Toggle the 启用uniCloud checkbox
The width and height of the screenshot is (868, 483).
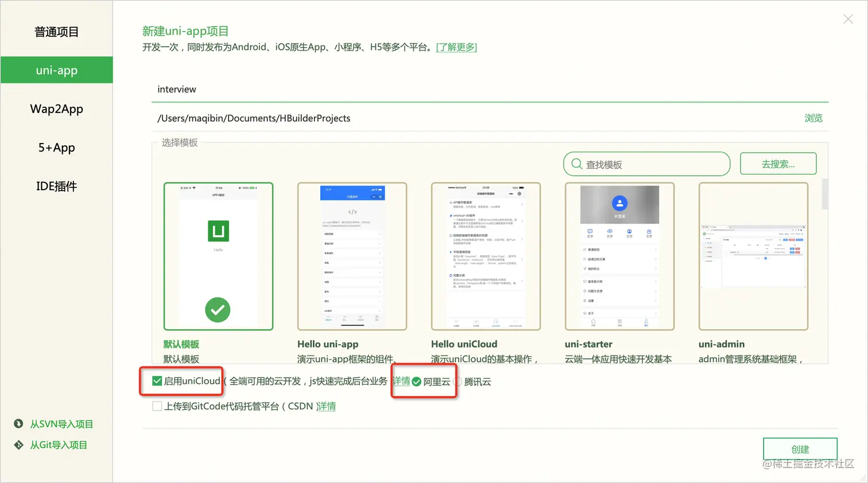[157, 381]
